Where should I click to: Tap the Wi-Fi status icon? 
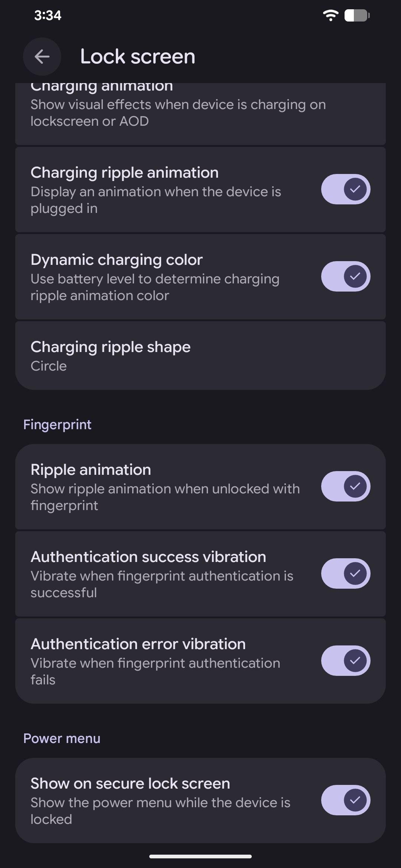[330, 16]
